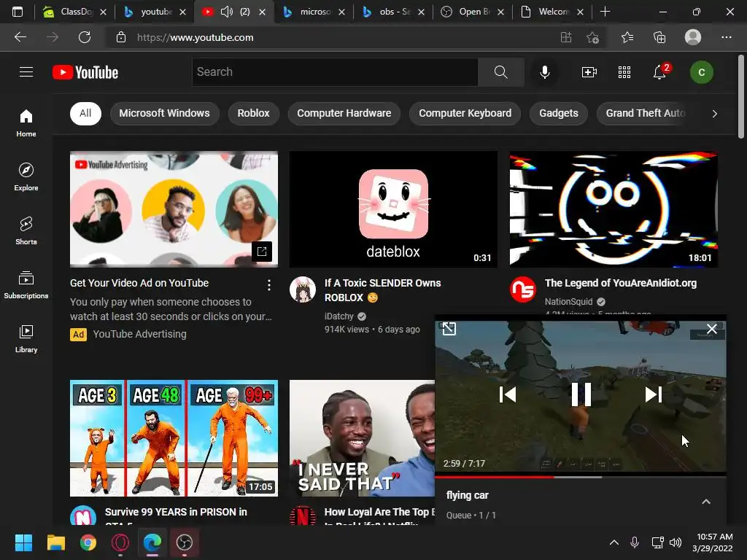The width and height of the screenshot is (747, 560).
Task: Open the YouTube hamburger guide menu
Action: pyautogui.click(x=26, y=72)
